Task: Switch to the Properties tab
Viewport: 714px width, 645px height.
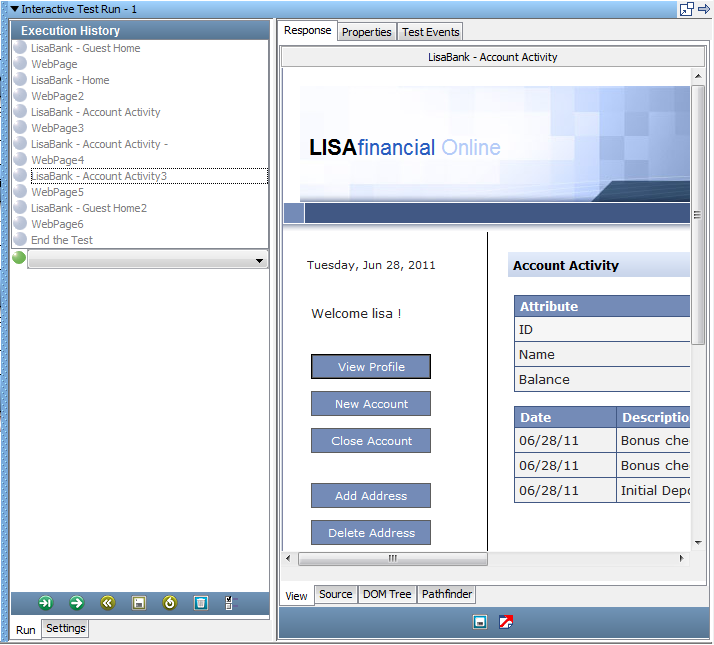Action: 367,32
